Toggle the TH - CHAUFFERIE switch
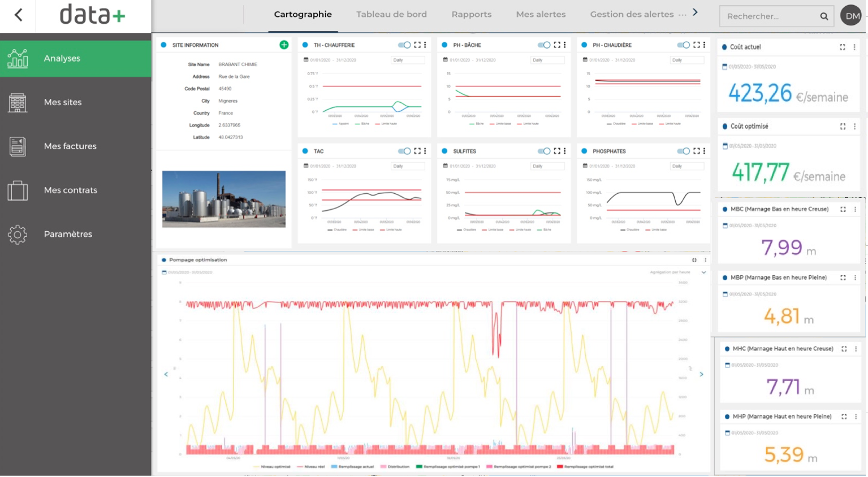 (404, 45)
